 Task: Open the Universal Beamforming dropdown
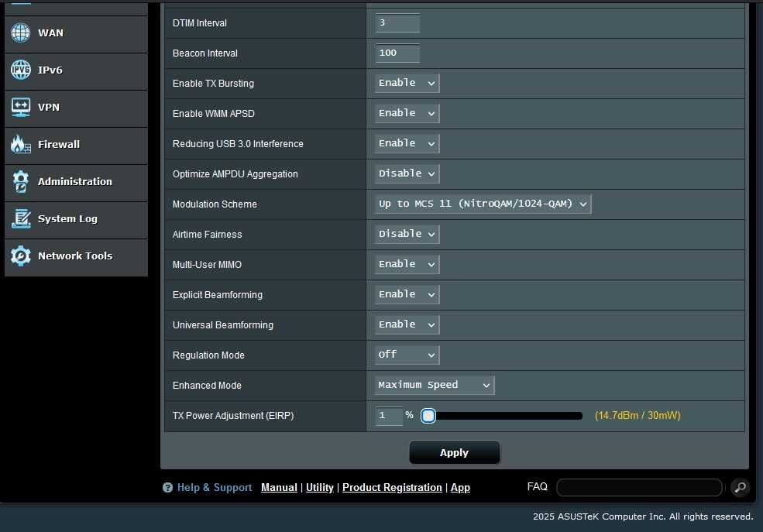407,324
